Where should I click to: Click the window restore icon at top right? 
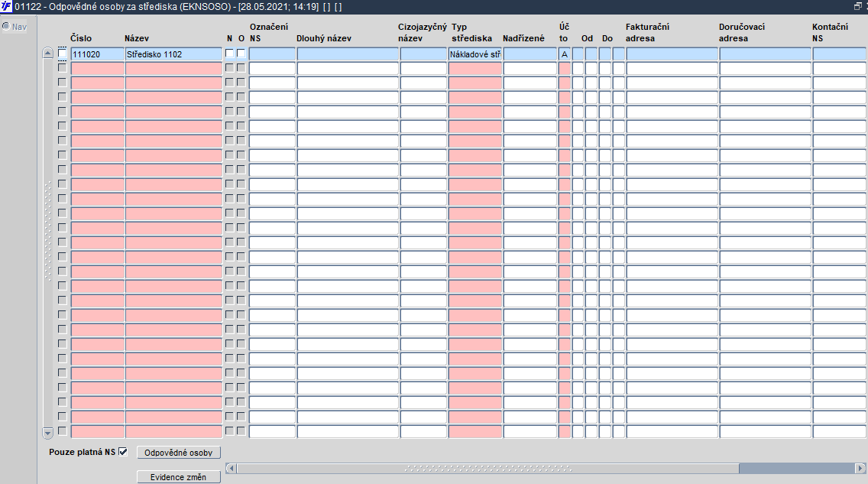click(857, 6)
